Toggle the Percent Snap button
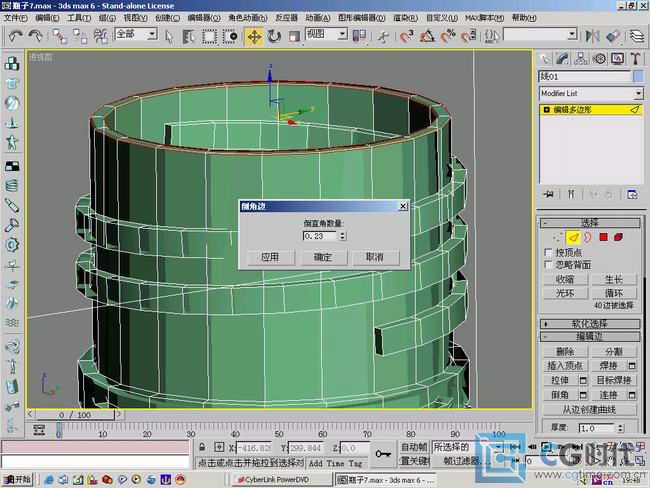650x488 pixels. coord(447,36)
